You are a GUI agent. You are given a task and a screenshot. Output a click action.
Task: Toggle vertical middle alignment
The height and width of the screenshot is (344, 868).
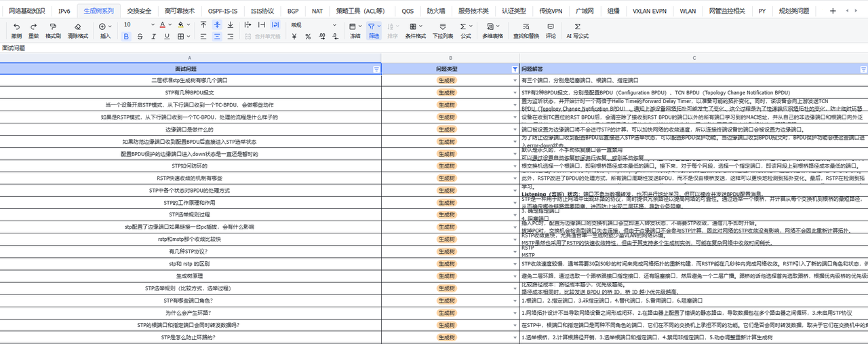point(217,24)
